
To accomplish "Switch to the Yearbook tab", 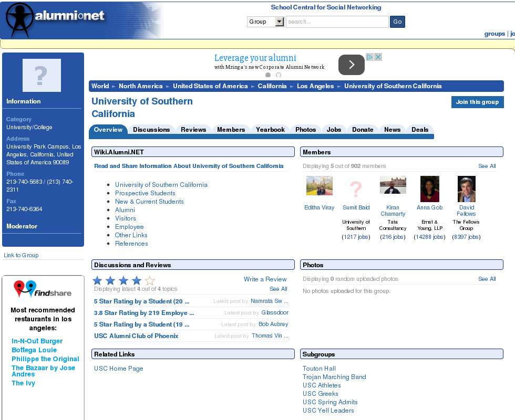I will [270, 130].
